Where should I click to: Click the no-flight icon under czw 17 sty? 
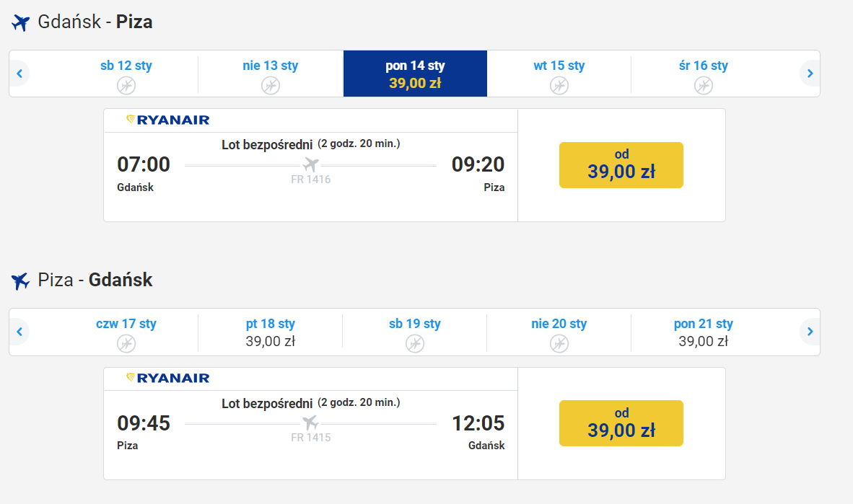pyautogui.click(x=126, y=344)
